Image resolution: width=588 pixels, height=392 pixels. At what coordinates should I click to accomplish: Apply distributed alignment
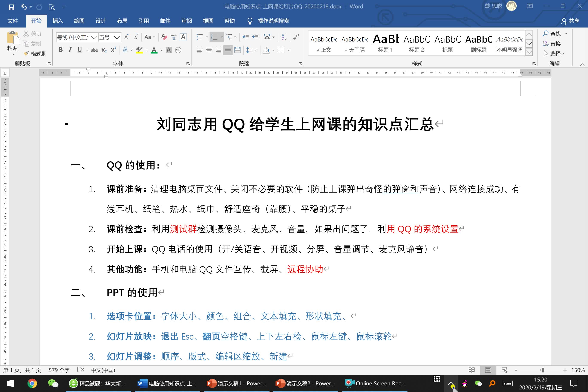237,50
